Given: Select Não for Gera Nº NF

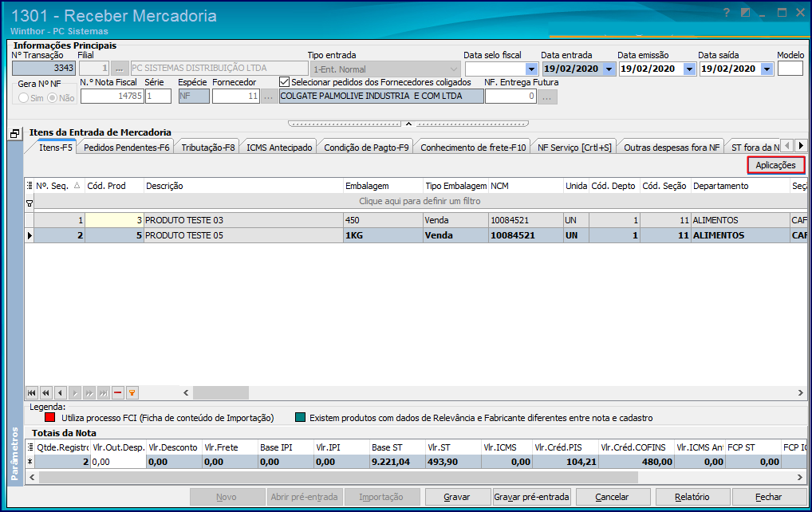Looking at the screenshot, I should (x=53, y=98).
